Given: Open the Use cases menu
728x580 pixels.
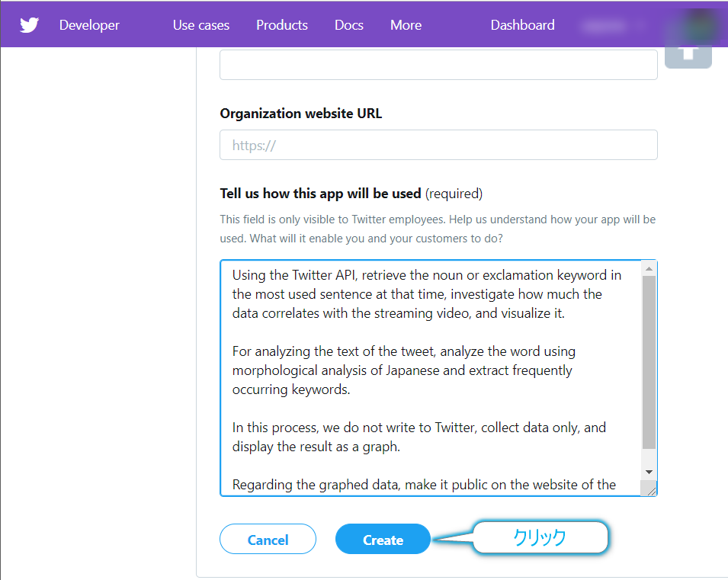Looking at the screenshot, I should click(201, 25).
